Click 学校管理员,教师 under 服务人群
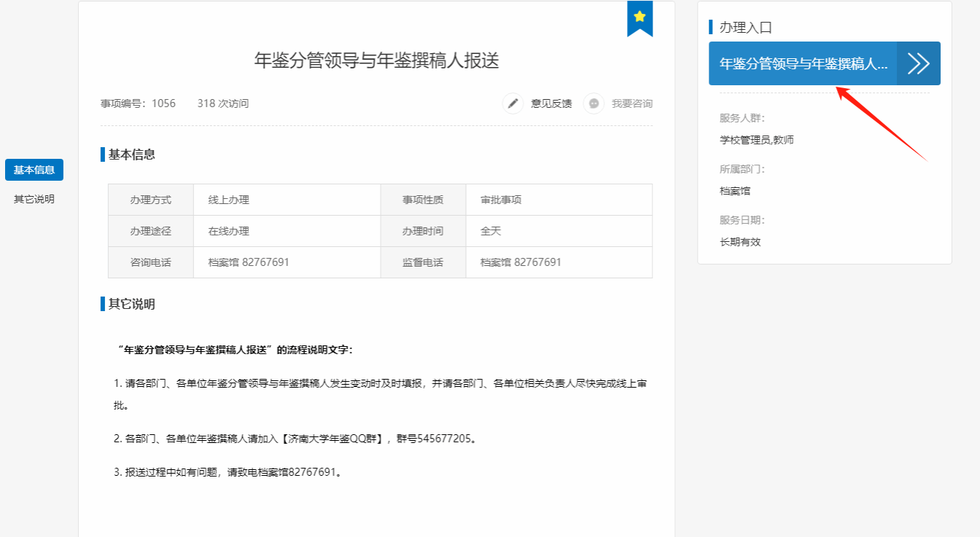The image size is (980, 537). tap(756, 140)
